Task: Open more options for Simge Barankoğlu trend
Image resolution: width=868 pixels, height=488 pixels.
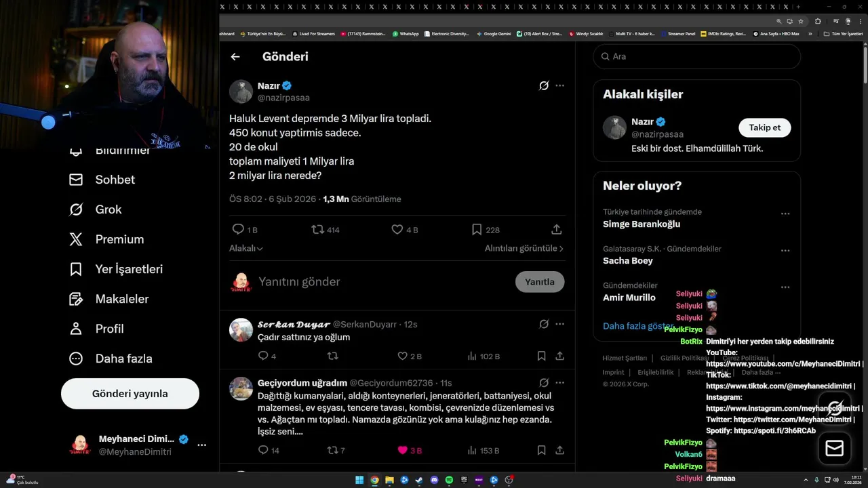Action: coord(785,213)
